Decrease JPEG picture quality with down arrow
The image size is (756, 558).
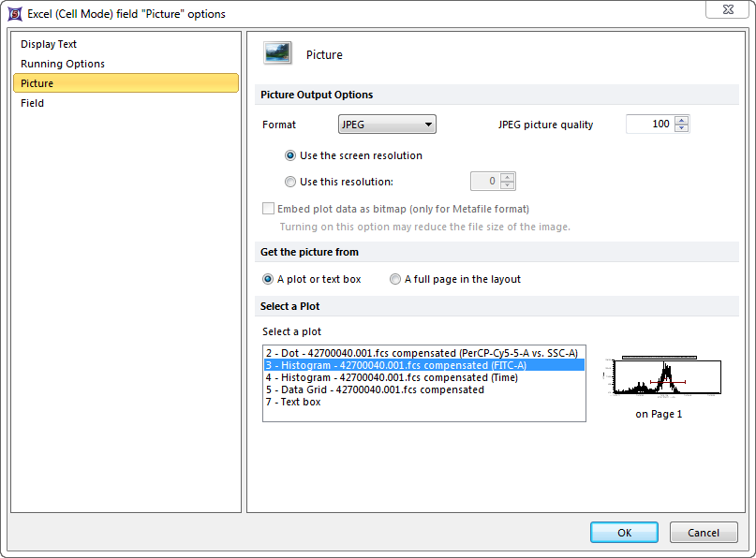[681, 128]
